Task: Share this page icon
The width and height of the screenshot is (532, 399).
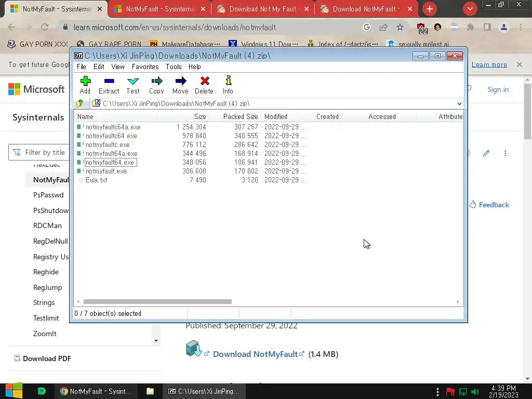Action: pyautogui.click(x=383, y=27)
